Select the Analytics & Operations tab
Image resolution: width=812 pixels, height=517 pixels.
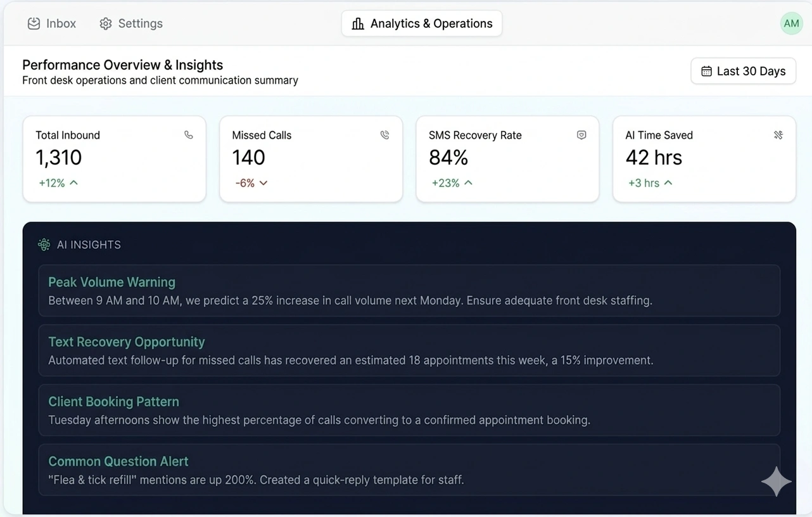coord(422,23)
